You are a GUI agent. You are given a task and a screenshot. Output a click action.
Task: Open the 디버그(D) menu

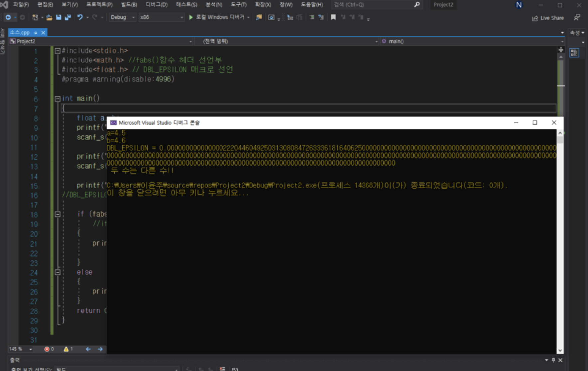pos(157,5)
